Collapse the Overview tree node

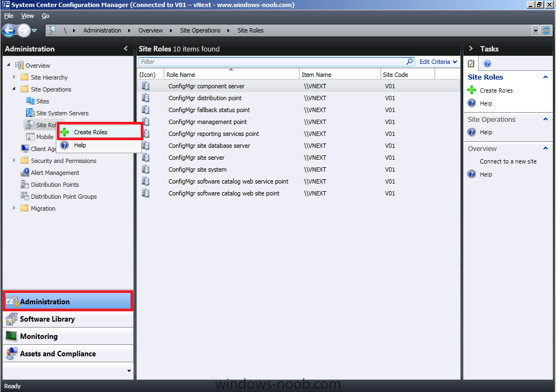(9, 65)
